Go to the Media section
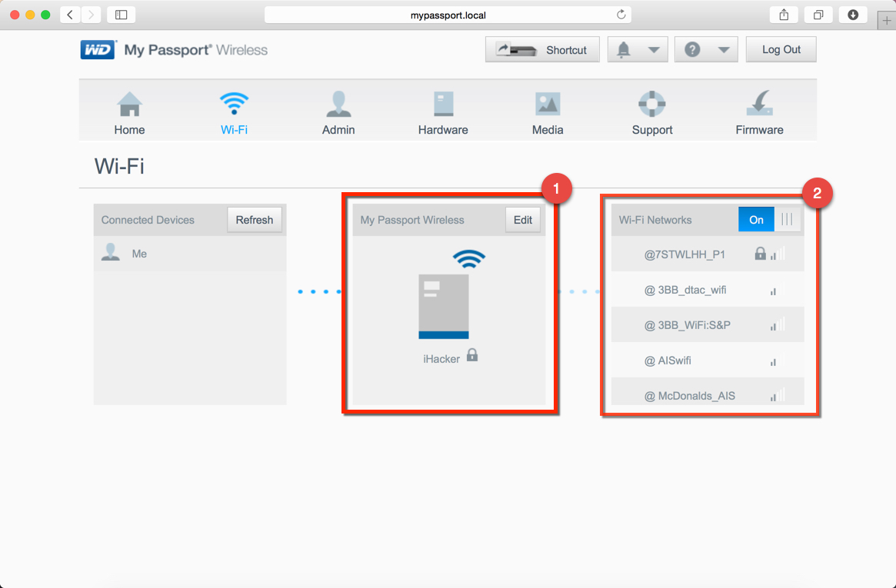This screenshot has width=896, height=588. pos(548,114)
